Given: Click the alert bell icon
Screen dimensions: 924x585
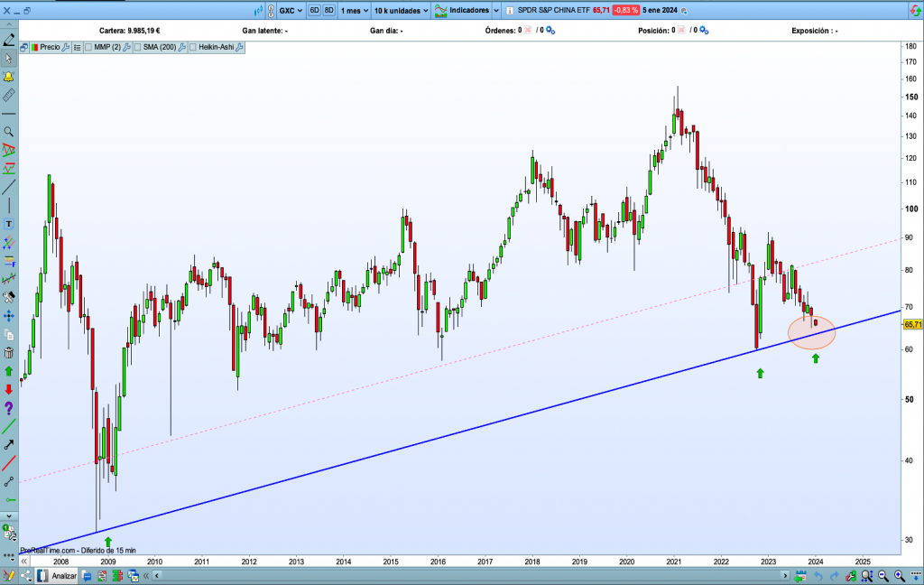Looking at the screenshot, I should pos(9,76).
